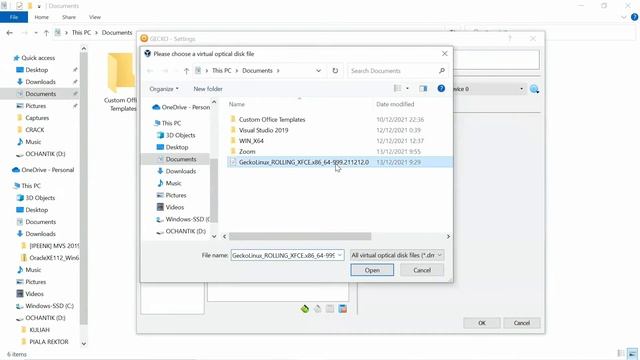Select Captures folder in Explorer sidebar
Image resolution: width=640 pixels, height=360 pixels.
[x=33, y=118]
